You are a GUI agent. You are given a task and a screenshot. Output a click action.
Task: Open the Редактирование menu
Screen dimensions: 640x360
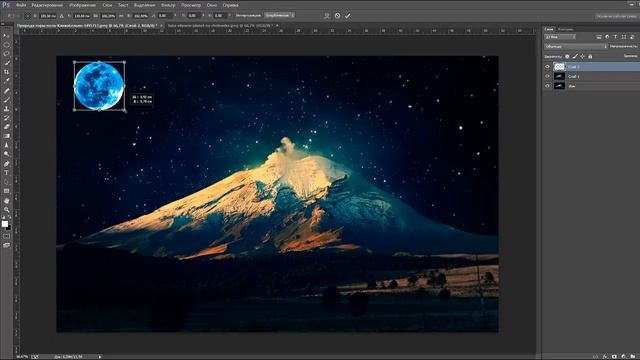tap(47, 5)
